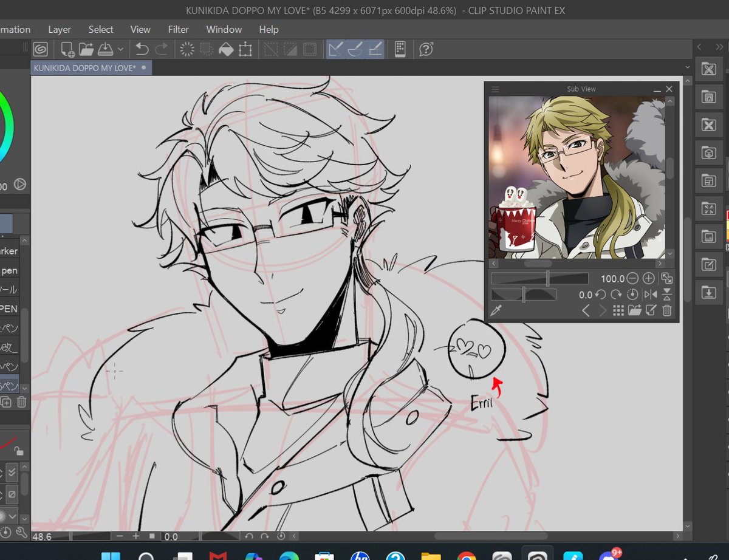Image resolution: width=729 pixels, height=560 pixels.
Task: Adjust the Sub View rotation slider
Action: coord(524,295)
